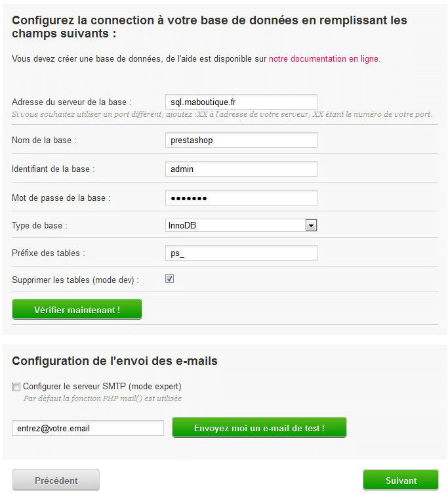
Task: Click the "Préfixe des tables" label
Action: (x=49, y=253)
